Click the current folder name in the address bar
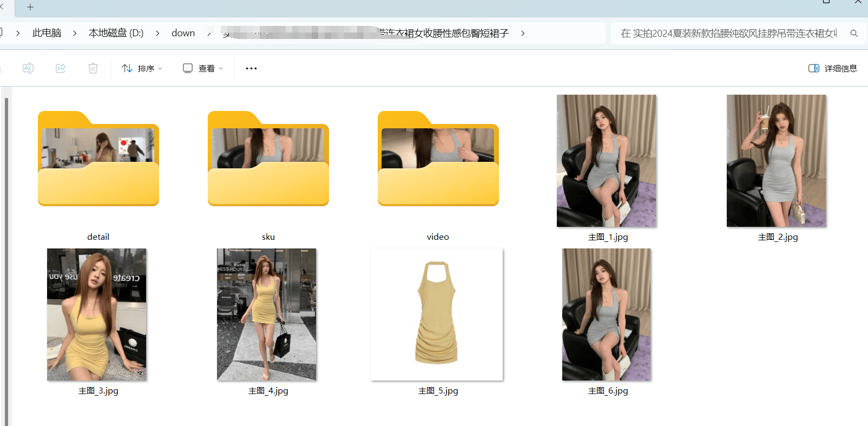Viewport: 868px width, 426px height. tap(365, 33)
